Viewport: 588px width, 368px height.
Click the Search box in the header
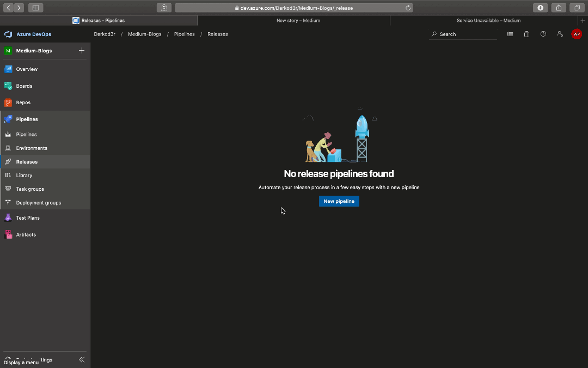[463, 34]
